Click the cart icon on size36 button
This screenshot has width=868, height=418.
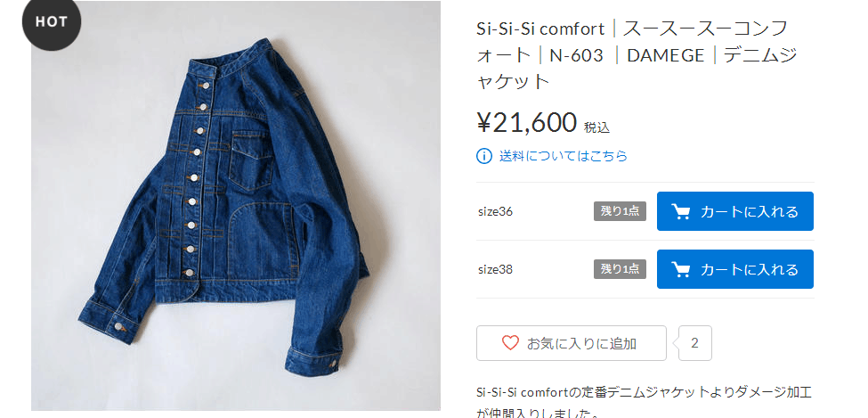pos(680,211)
